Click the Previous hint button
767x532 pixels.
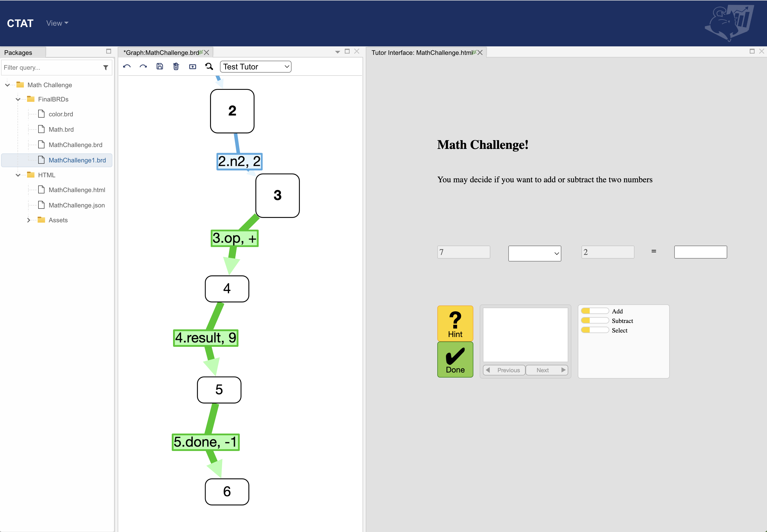(x=504, y=370)
